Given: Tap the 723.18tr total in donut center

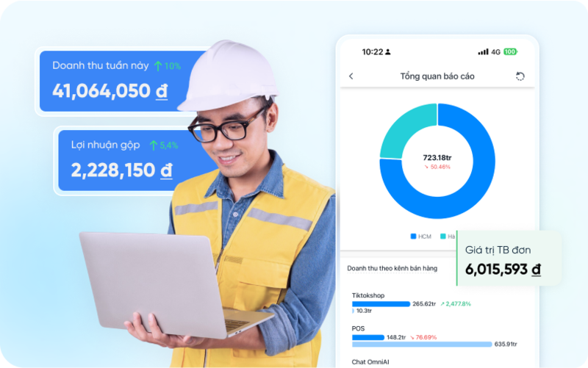Looking at the screenshot, I should coord(437,157).
